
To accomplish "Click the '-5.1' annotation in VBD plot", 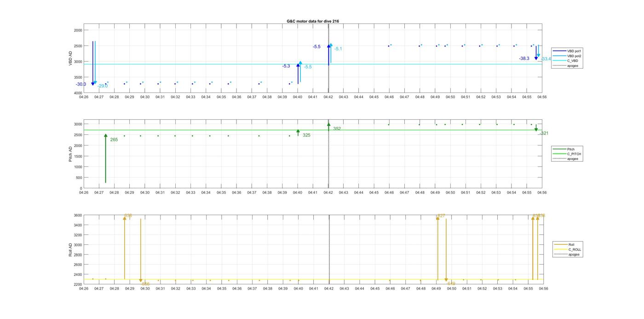I will tap(338, 49).
